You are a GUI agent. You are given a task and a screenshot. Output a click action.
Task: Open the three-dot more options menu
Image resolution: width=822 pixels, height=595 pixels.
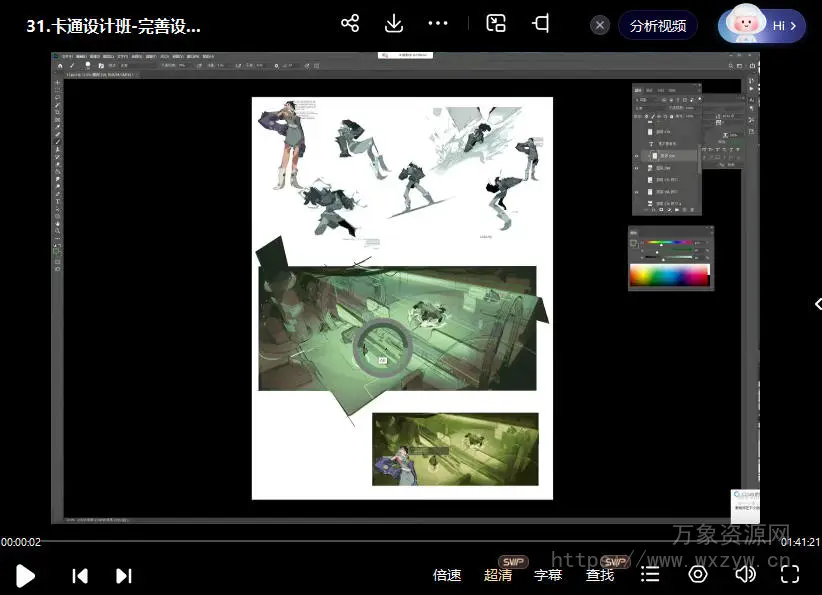pyautogui.click(x=438, y=24)
